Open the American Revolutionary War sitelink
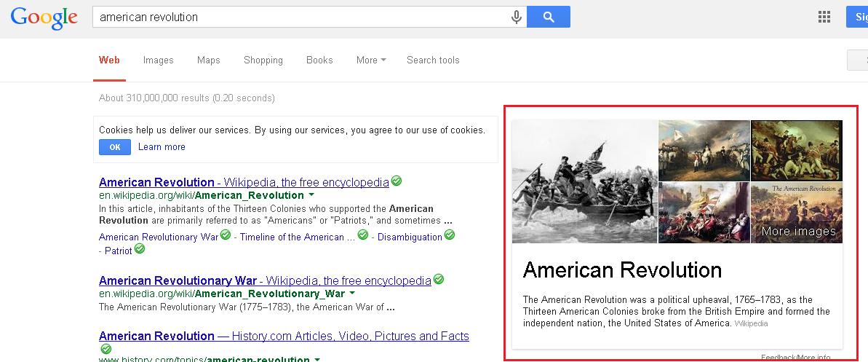Viewport: 868px width, 362px height. [159, 237]
